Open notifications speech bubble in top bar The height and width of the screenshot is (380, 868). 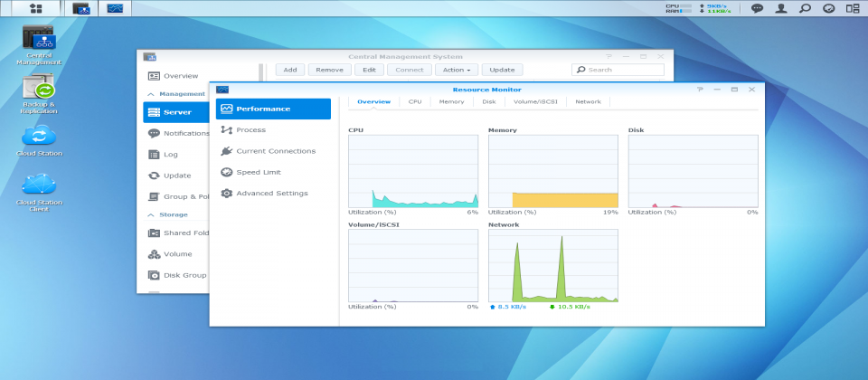click(757, 8)
